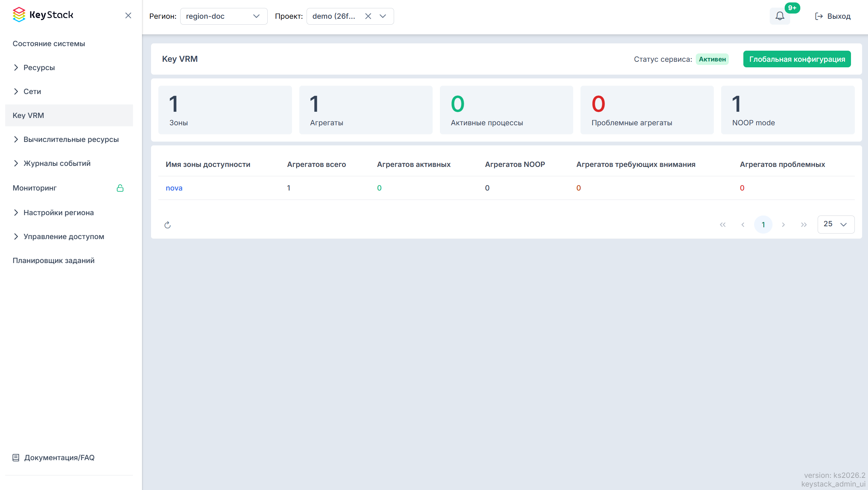
Task: Click the Проблемные агрегаты summary card
Action: (x=647, y=110)
